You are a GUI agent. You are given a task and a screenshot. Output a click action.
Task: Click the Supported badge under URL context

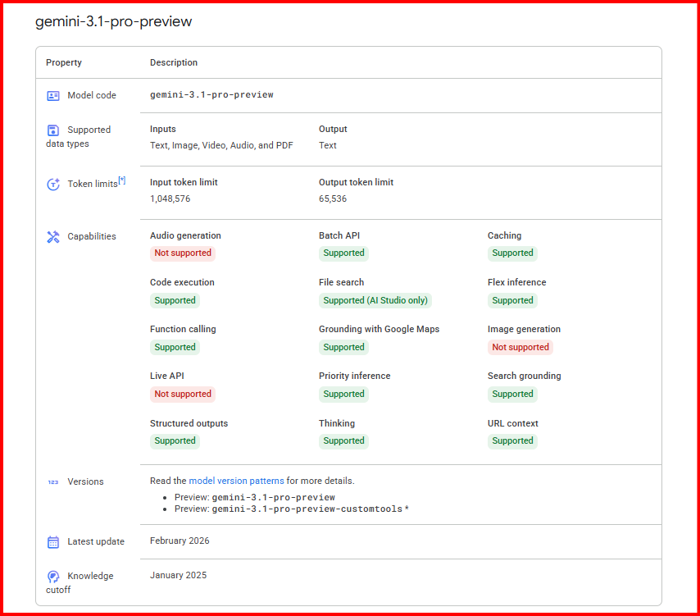(x=512, y=440)
